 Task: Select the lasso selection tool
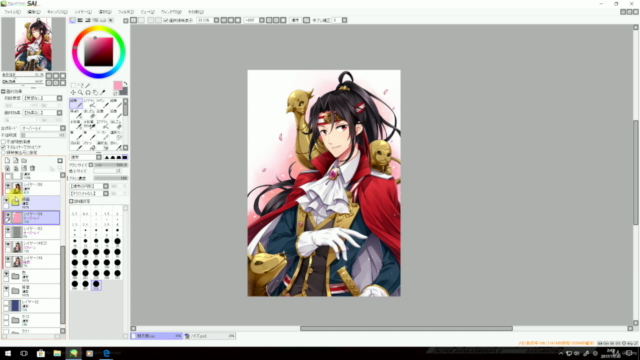tap(80, 86)
